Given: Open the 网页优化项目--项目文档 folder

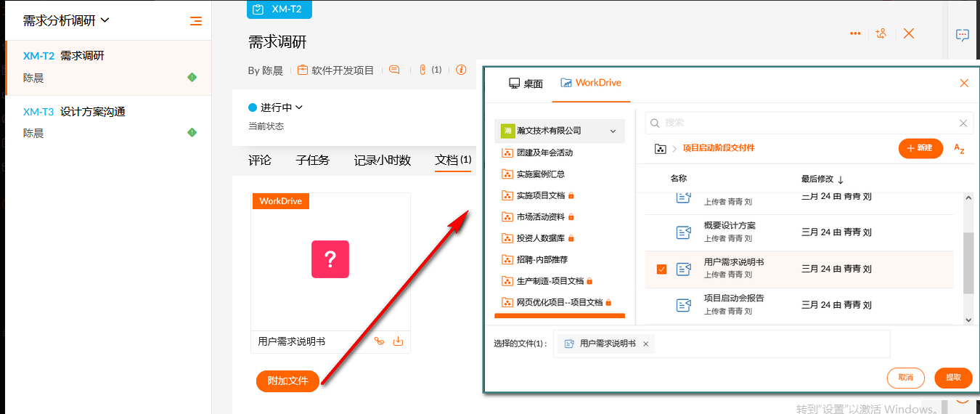Looking at the screenshot, I should [558, 302].
